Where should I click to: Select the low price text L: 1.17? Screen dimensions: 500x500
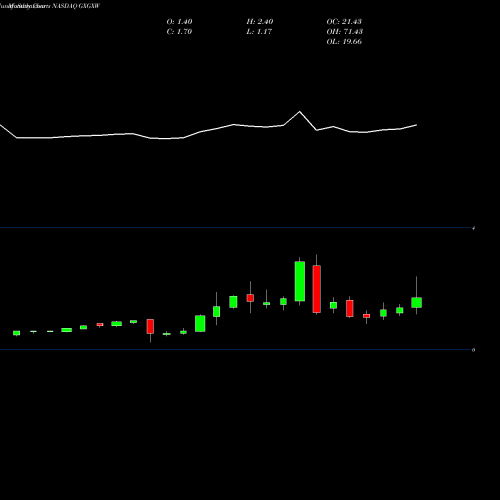259,32
